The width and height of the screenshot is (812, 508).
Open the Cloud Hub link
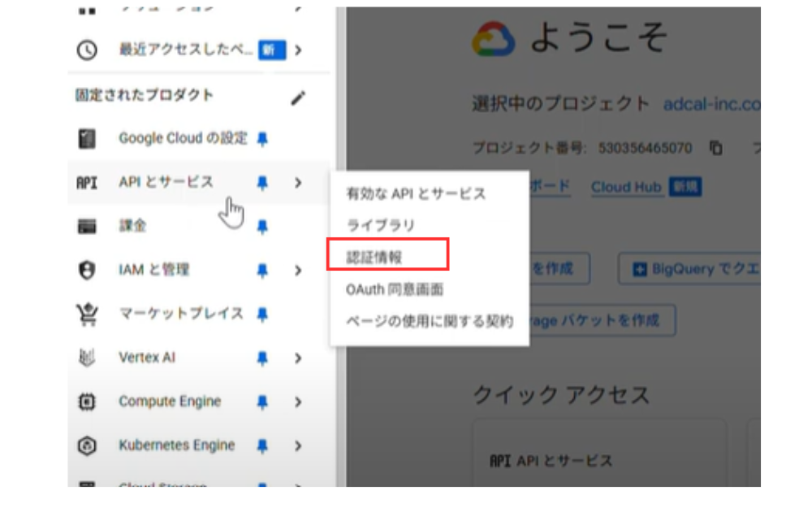click(x=626, y=187)
